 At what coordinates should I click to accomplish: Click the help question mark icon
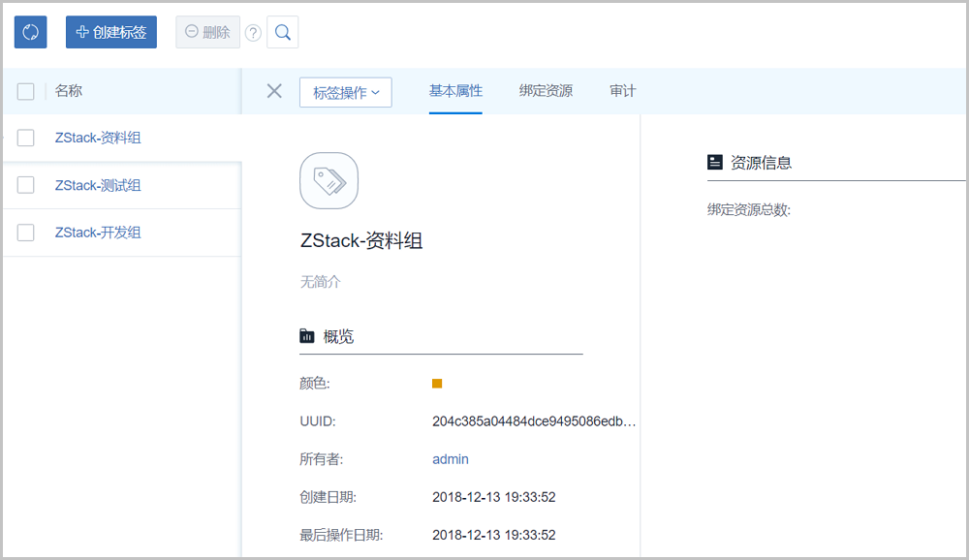coord(253,33)
